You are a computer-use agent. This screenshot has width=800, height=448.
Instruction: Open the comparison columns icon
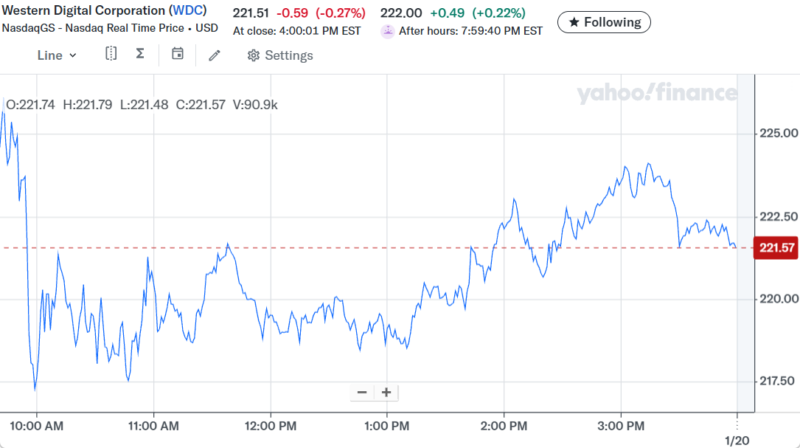click(x=111, y=54)
